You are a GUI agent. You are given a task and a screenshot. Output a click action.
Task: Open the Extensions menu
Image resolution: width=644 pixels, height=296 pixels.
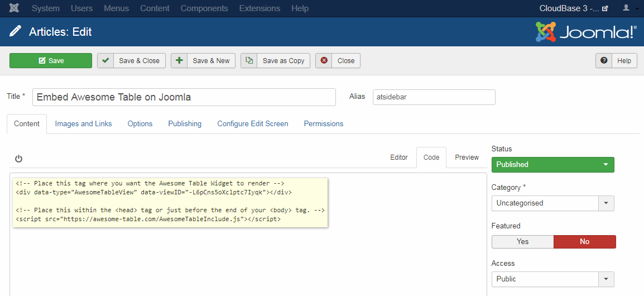coord(259,8)
